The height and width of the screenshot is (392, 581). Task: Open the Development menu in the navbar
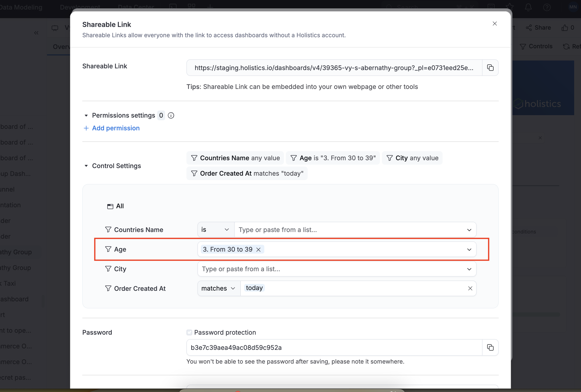coord(80,7)
